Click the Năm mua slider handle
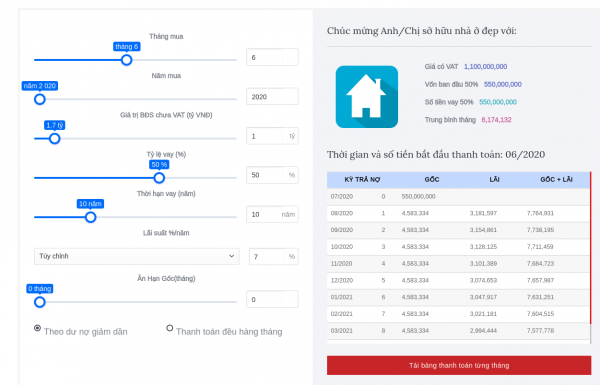600x385 pixels. point(40,100)
